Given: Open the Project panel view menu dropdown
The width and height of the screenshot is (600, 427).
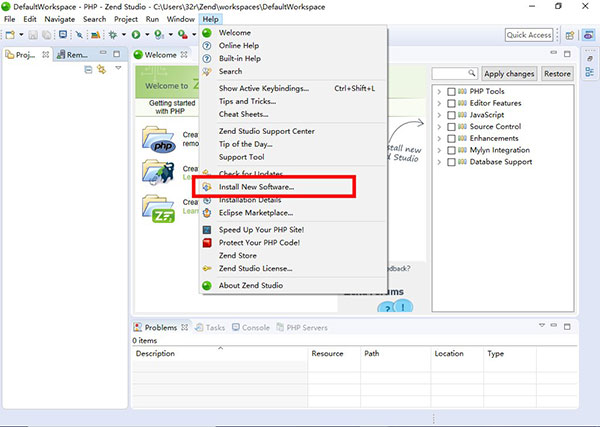Looking at the screenshot, I should click(118, 70).
